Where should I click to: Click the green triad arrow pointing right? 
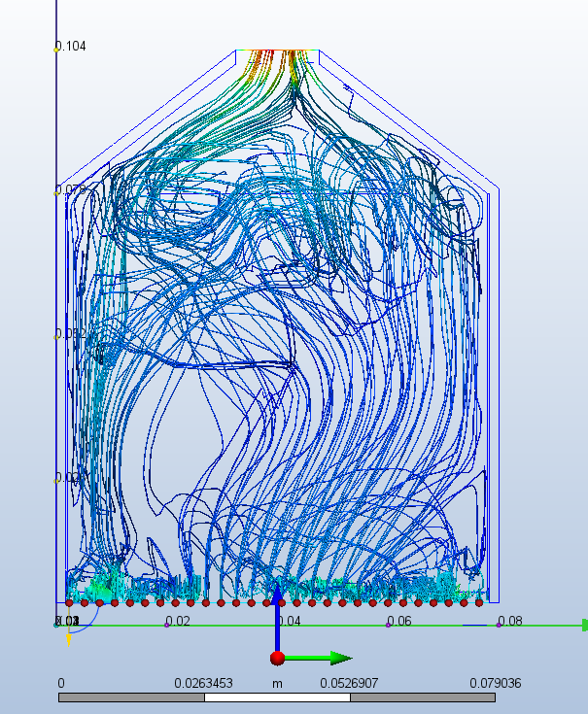(335, 658)
